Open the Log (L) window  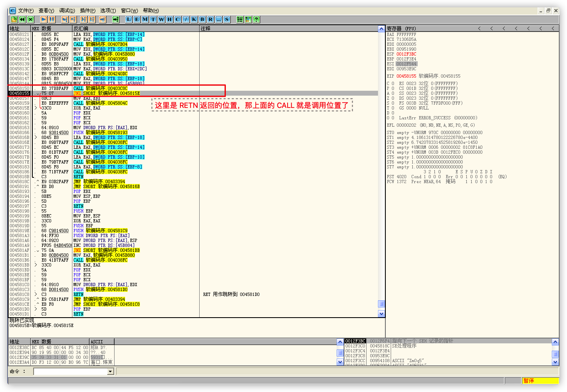(128, 19)
